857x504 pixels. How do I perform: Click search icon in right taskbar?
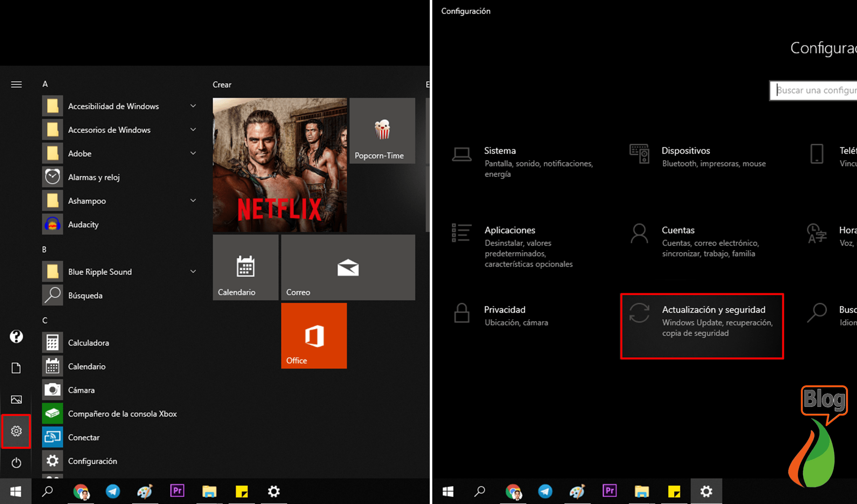(480, 491)
